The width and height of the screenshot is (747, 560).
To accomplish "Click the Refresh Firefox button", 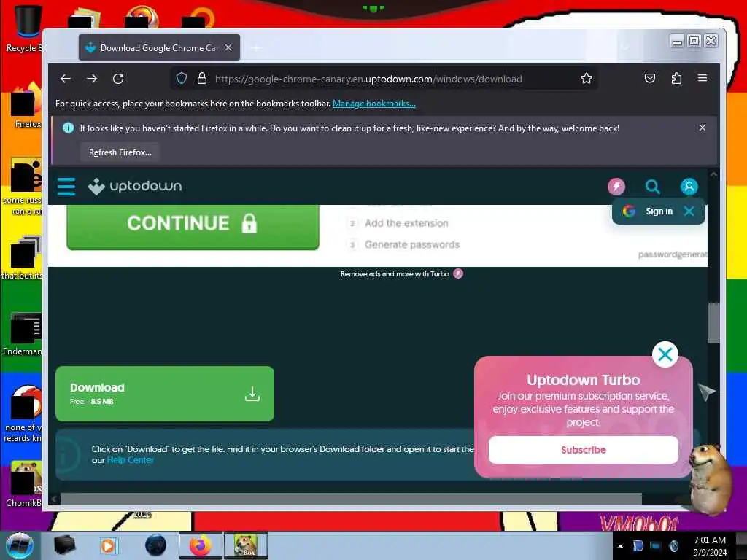I will pos(120,152).
